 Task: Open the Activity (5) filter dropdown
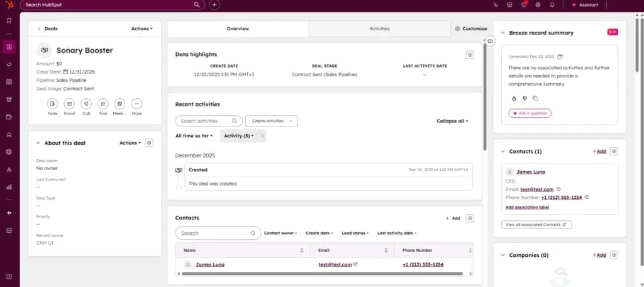(x=238, y=136)
